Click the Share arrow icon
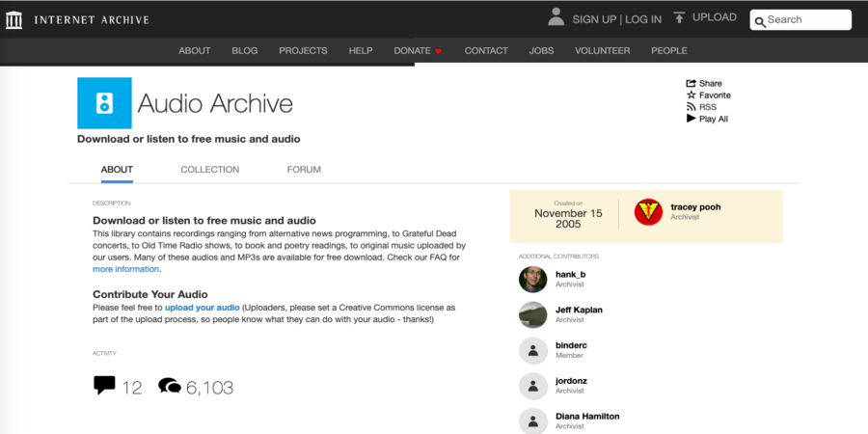The image size is (868, 434). tap(691, 83)
